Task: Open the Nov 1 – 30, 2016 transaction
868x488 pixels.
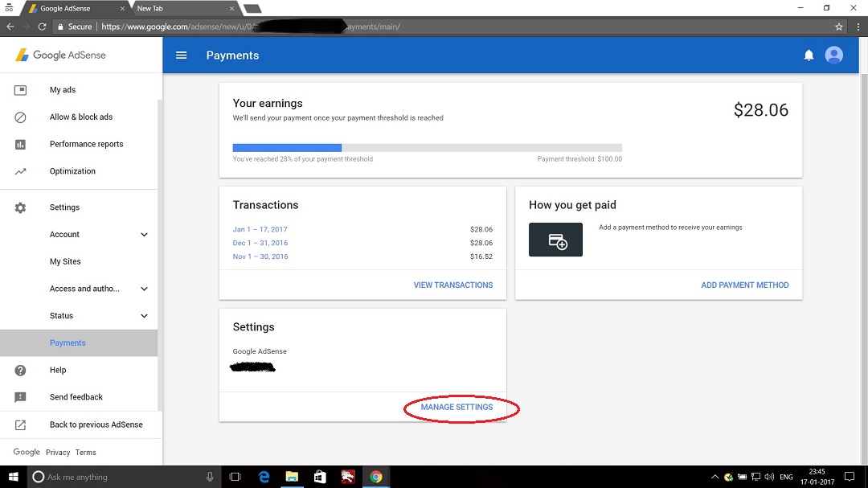Action: (x=260, y=256)
